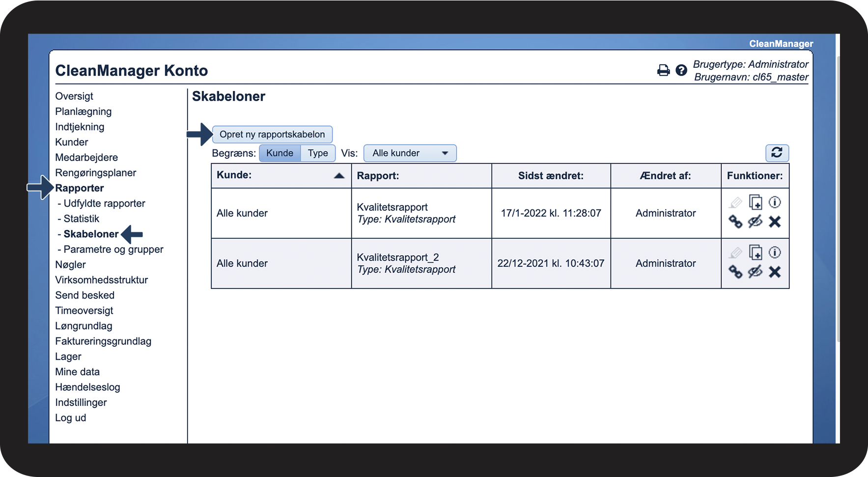868x477 pixels.
Task: Toggle visibility of the Kvalitetsrapport template
Action: click(x=755, y=222)
